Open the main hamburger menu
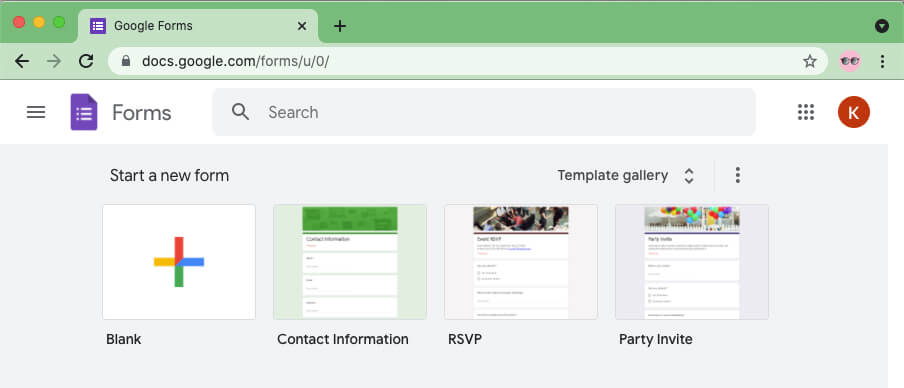 (36, 112)
